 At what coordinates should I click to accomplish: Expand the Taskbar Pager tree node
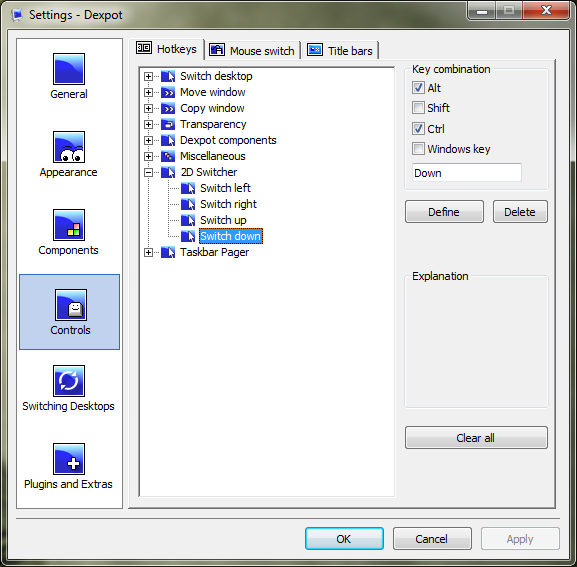tap(148, 252)
